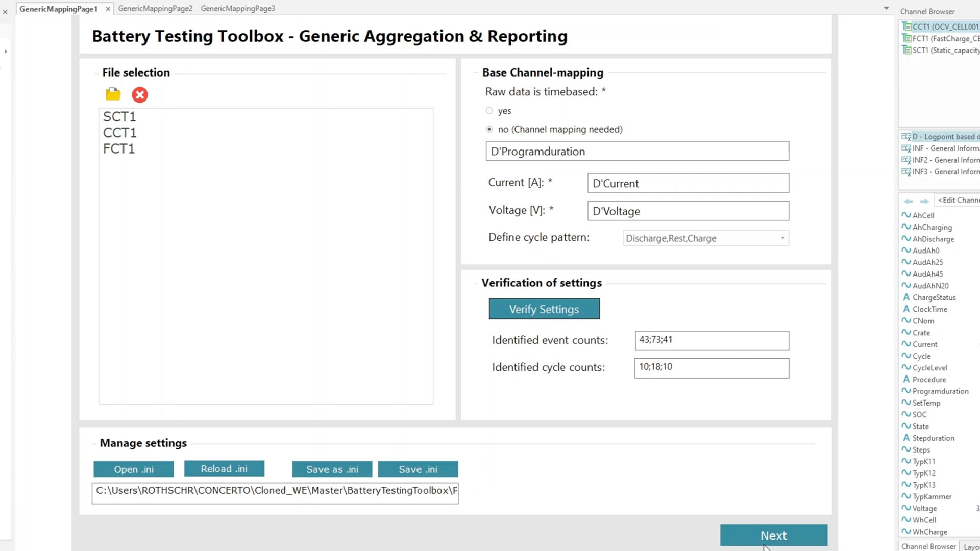Click the INF2 channel group icon
The width and height of the screenshot is (980, 551).
[906, 160]
